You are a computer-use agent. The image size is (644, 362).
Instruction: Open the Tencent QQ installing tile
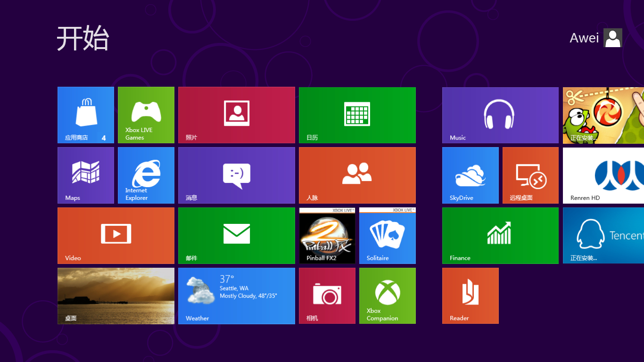tap(603, 236)
